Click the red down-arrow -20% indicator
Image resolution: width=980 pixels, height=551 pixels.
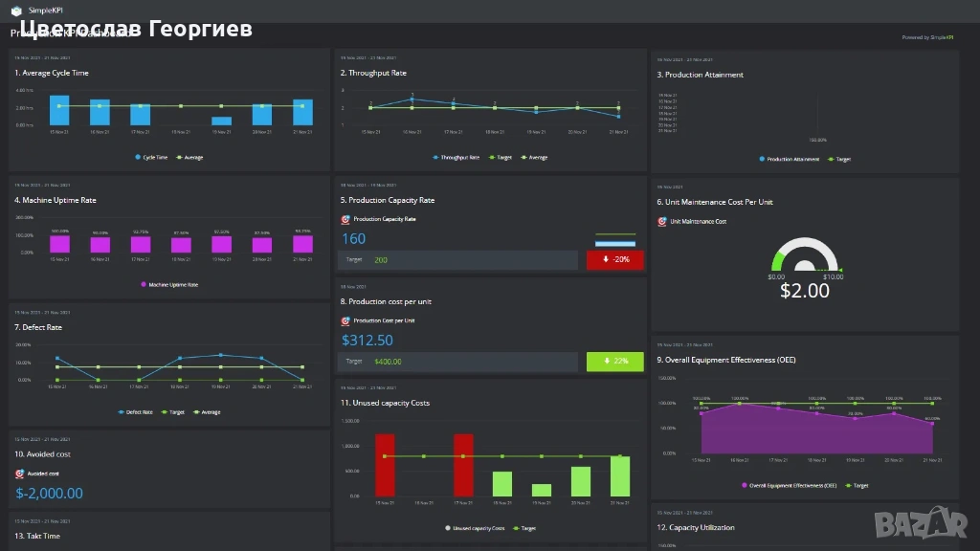tap(614, 260)
